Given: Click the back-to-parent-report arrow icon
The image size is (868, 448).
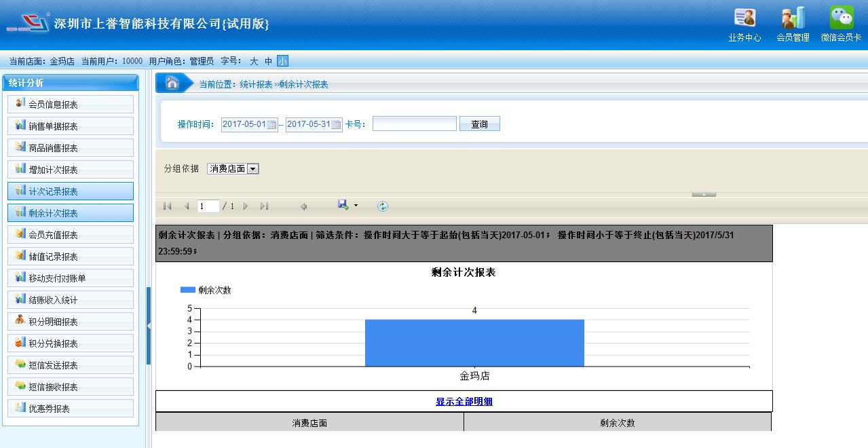Looking at the screenshot, I should [303, 206].
